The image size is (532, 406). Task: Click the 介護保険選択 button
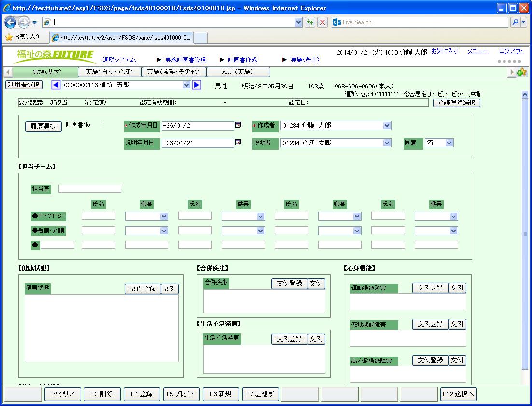click(456, 102)
